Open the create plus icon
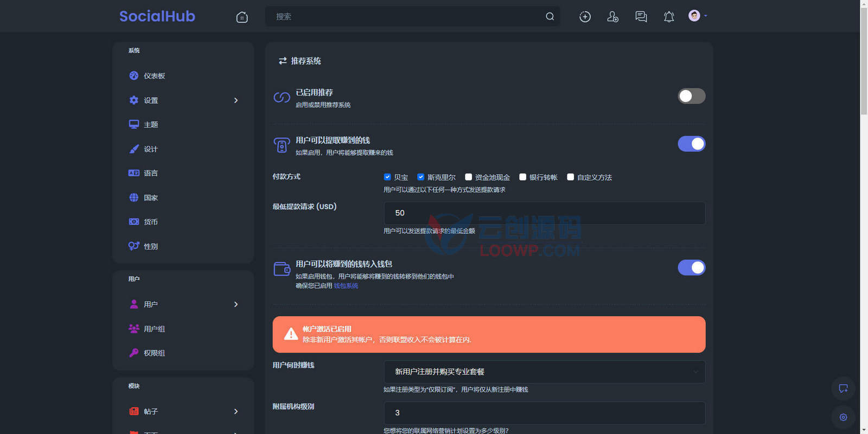868x434 pixels. pos(585,17)
